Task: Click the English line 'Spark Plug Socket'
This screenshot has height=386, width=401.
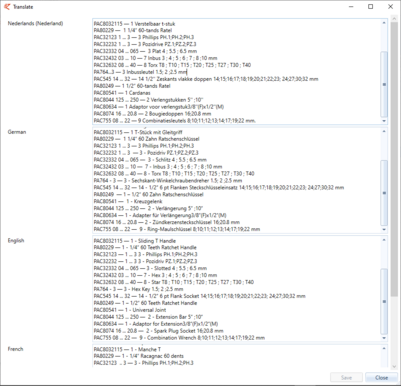Action: (x=158, y=331)
